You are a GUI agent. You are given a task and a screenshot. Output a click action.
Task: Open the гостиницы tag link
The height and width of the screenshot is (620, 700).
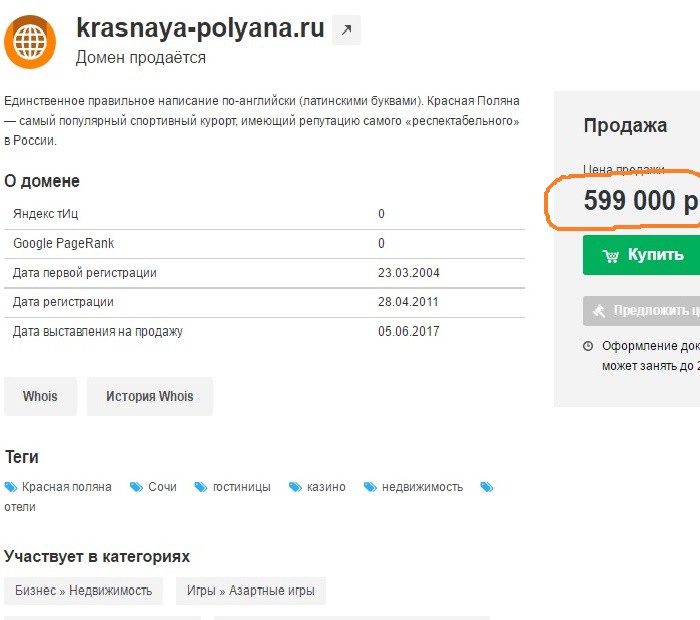[241, 487]
